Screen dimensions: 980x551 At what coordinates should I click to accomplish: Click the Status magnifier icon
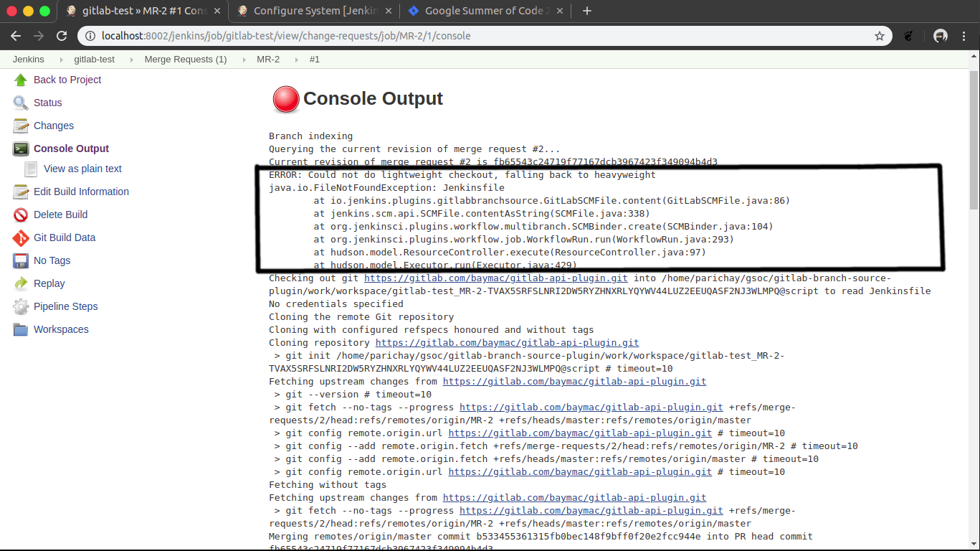tap(21, 103)
